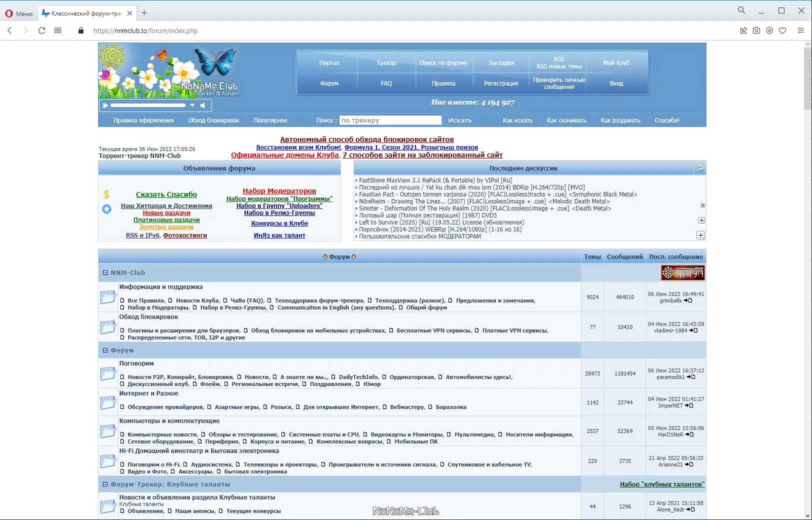Open the Правила оформления link
Viewport: 812px width, 520px height.
coord(143,120)
